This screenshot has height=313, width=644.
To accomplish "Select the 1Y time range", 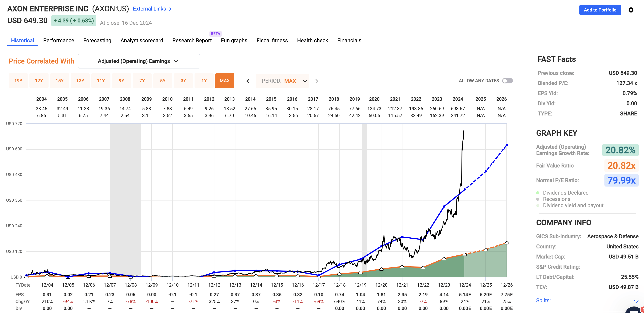I will (204, 81).
